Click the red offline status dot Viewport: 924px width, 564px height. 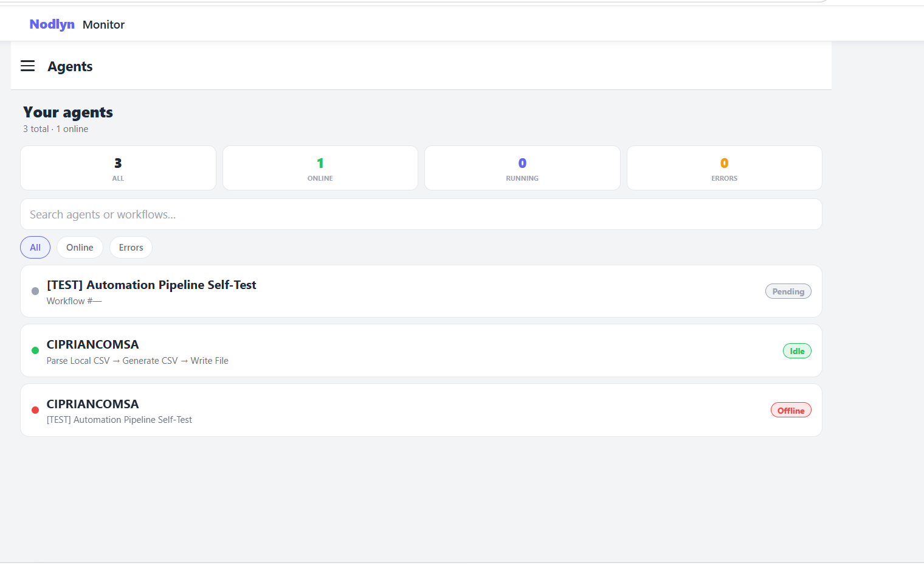35,410
